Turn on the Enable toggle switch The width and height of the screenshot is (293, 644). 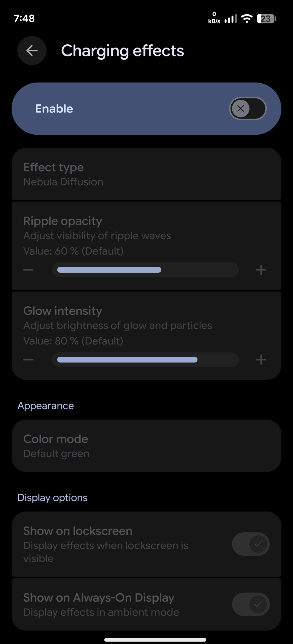[248, 108]
